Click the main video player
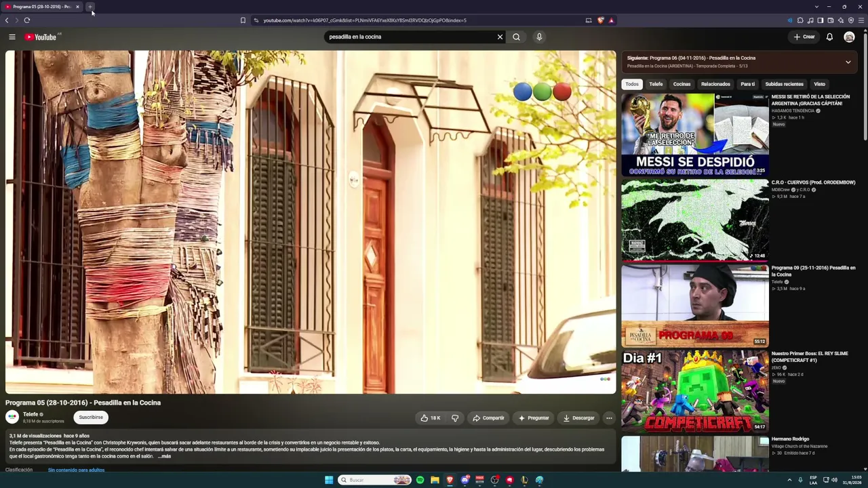Screen dimensions: 868x488 311,222
